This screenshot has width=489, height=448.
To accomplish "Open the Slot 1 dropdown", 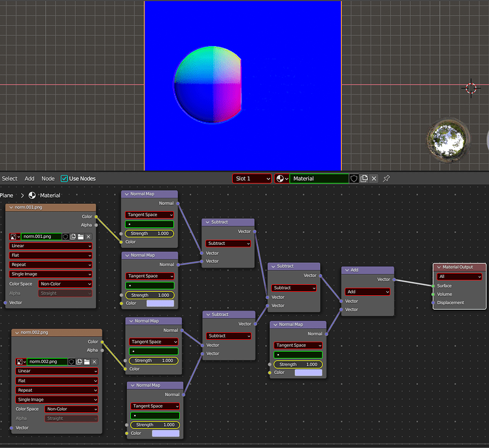I will [252, 179].
